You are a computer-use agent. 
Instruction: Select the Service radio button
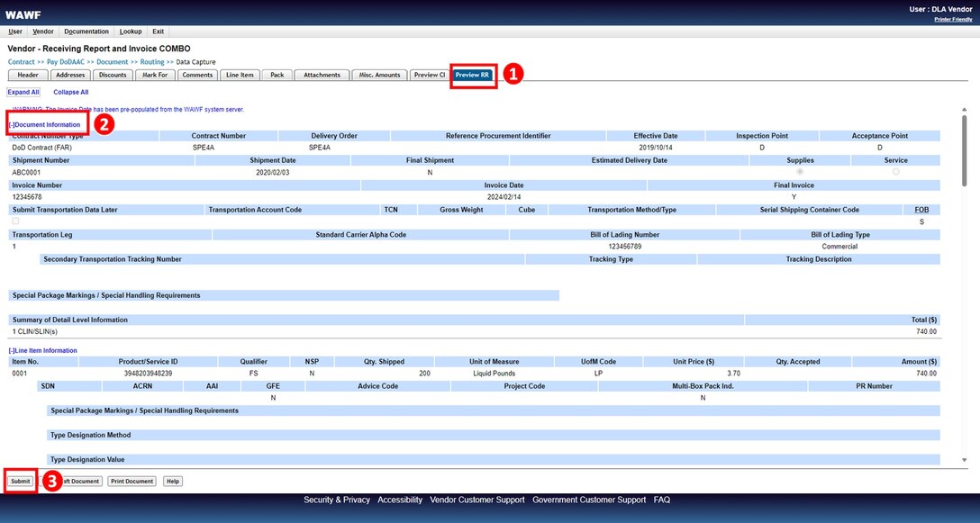click(895, 172)
